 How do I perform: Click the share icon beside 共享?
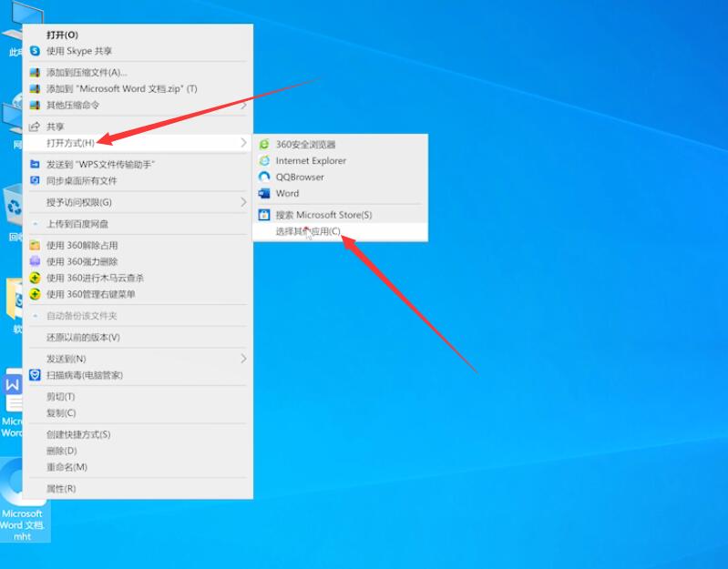(35, 127)
